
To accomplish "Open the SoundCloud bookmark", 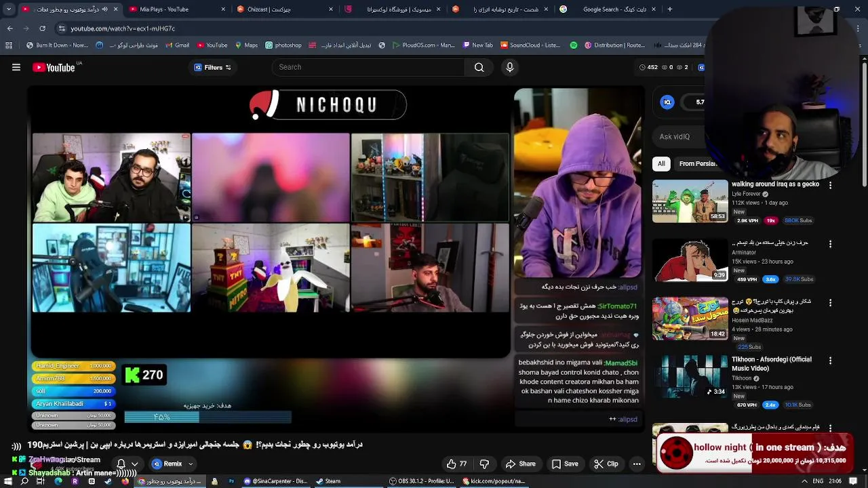I will [x=530, y=45].
